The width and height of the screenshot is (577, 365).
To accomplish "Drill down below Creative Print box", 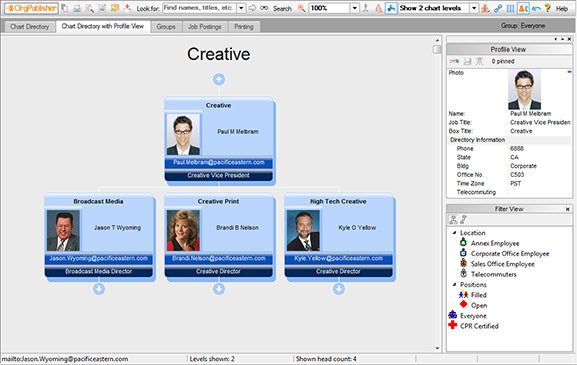I will click(219, 289).
